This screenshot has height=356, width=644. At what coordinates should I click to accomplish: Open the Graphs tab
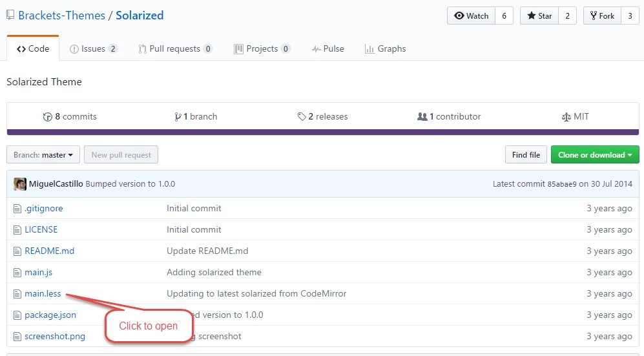coord(385,48)
